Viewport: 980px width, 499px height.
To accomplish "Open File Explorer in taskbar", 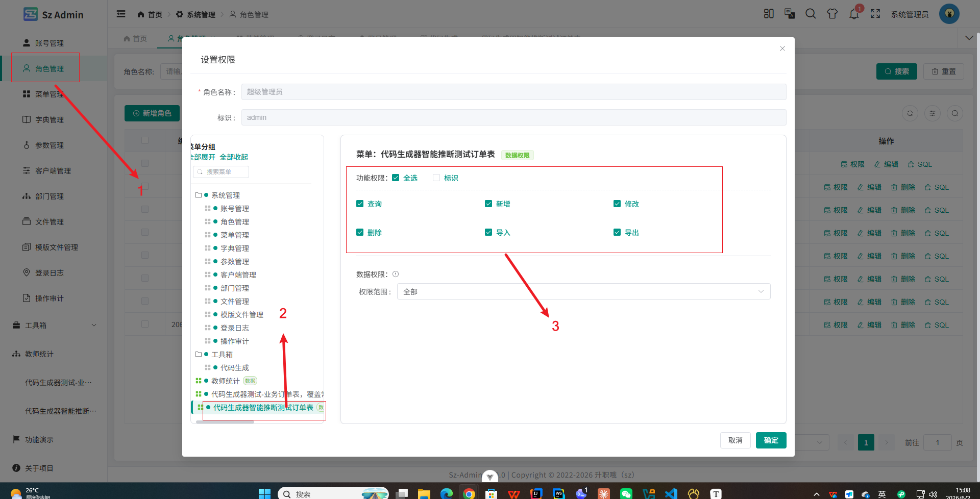I will click(x=424, y=493).
